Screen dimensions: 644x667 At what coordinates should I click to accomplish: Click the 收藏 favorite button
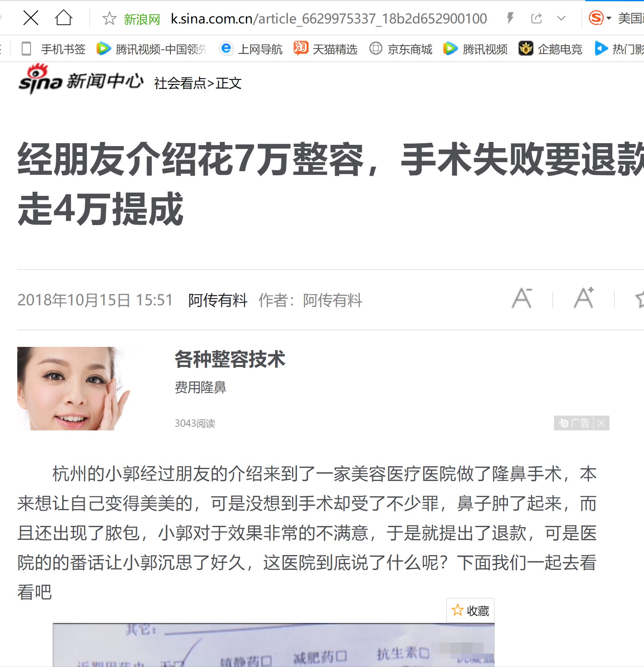coord(470,611)
